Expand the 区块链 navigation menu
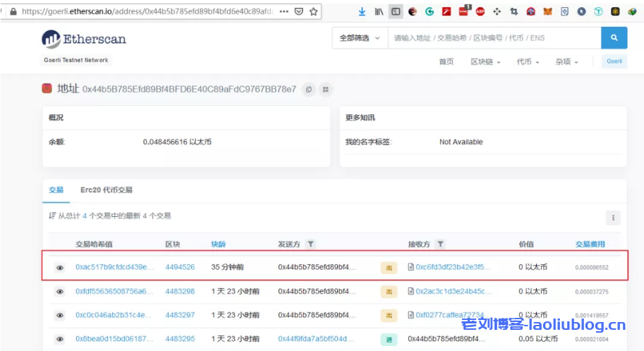The height and width of the screenshot is (351, 644). coord(485,61)
